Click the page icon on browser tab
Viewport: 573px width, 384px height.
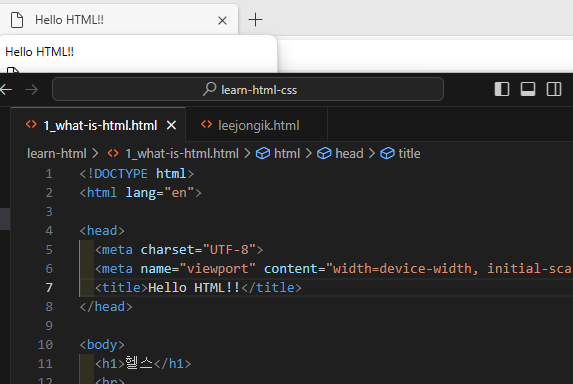pos(17,20)
